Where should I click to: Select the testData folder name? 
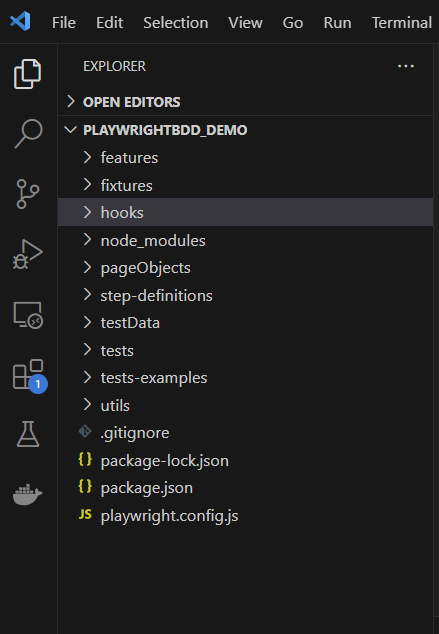click(130, 323)
